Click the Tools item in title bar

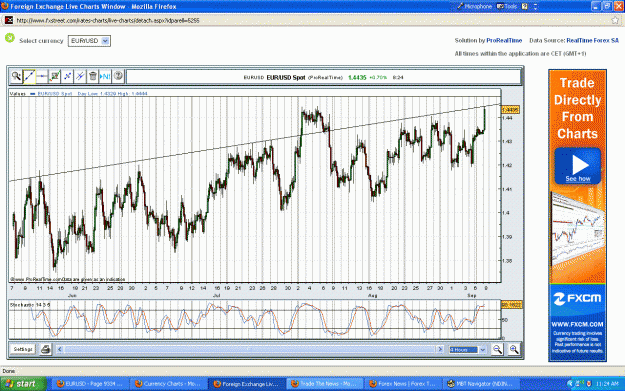[x=507, y=6]
